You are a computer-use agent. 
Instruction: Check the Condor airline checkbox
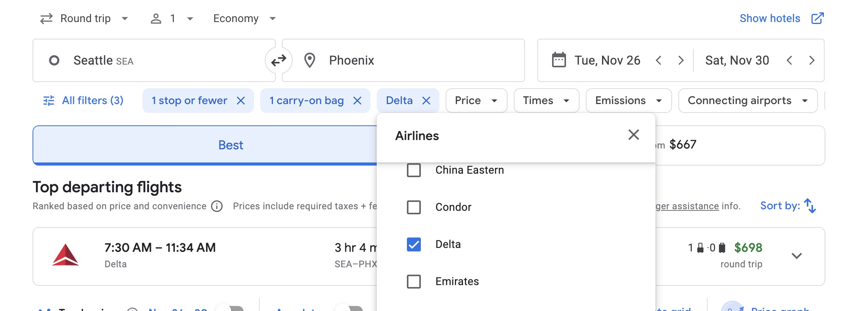click(413, 207)
